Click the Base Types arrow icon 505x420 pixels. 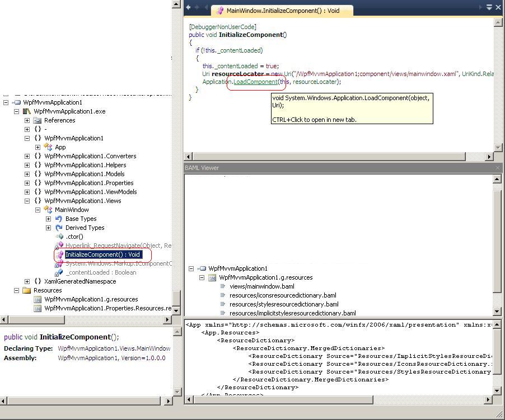coord(59,219)
